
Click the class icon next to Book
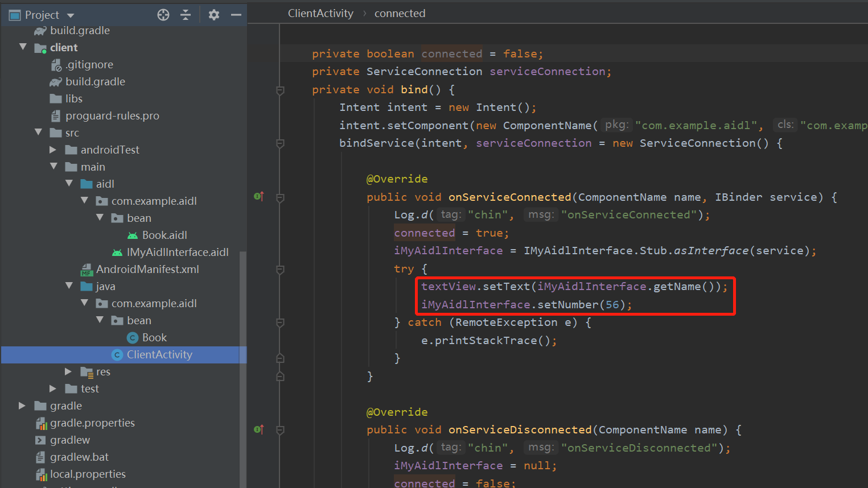tap(132, 337)
